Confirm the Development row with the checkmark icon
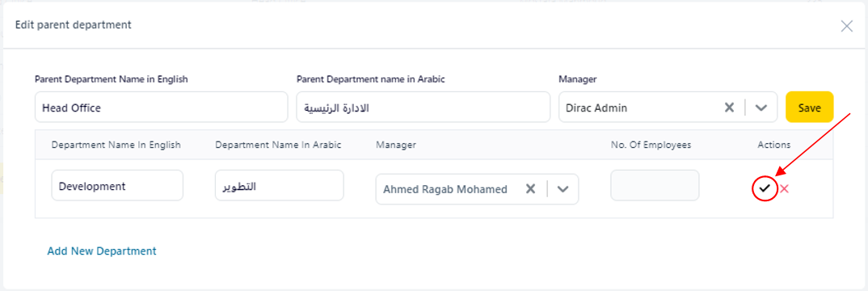 (x=765, y=188)
